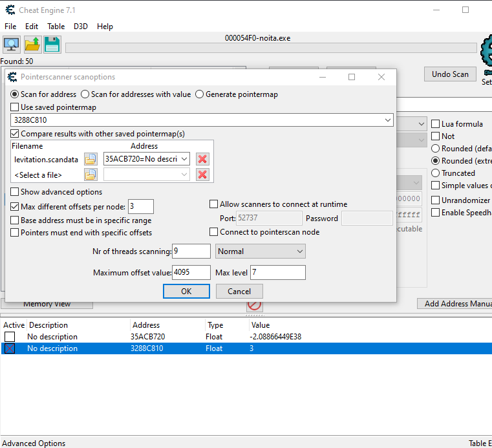Image resolution: width=492 pixels, height=448 pixels.
Task: Remove levitation.scandata pointermap with red X
Action: pos(202,159)
